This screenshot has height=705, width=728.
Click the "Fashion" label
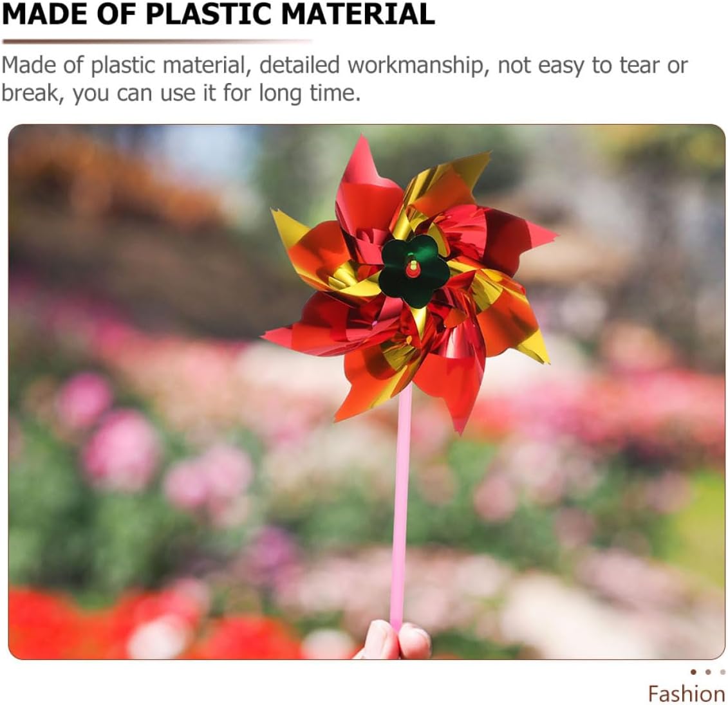687,694
